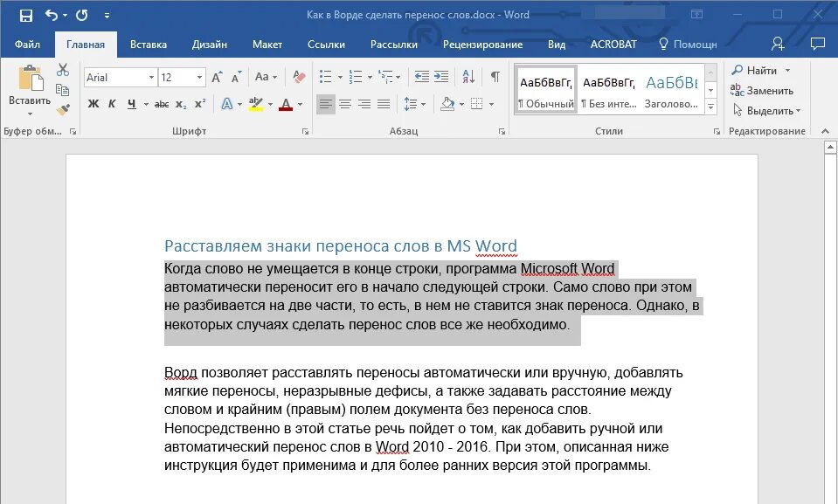Viewport: 838px width, 504px height.
Task: Toggle strikethrough abc formatting
Action: tap(162, 104)
